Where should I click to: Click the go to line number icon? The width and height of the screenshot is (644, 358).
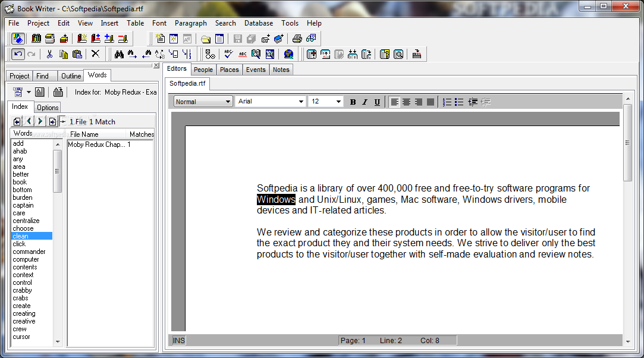point(187,54)
